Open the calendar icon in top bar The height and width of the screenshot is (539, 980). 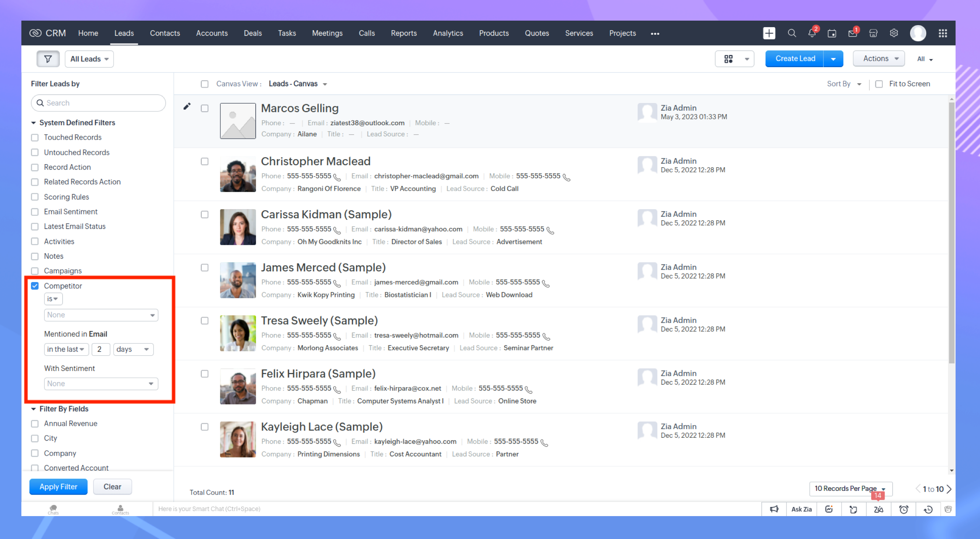832,33
